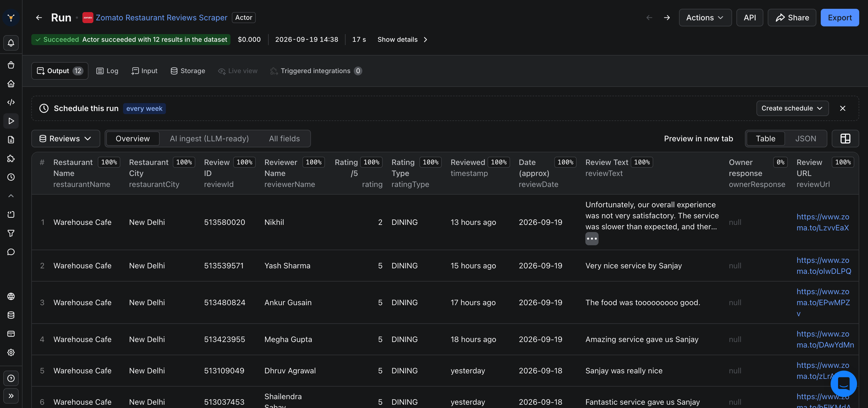
Task: Click Preview in new tab
Action: 699,139
